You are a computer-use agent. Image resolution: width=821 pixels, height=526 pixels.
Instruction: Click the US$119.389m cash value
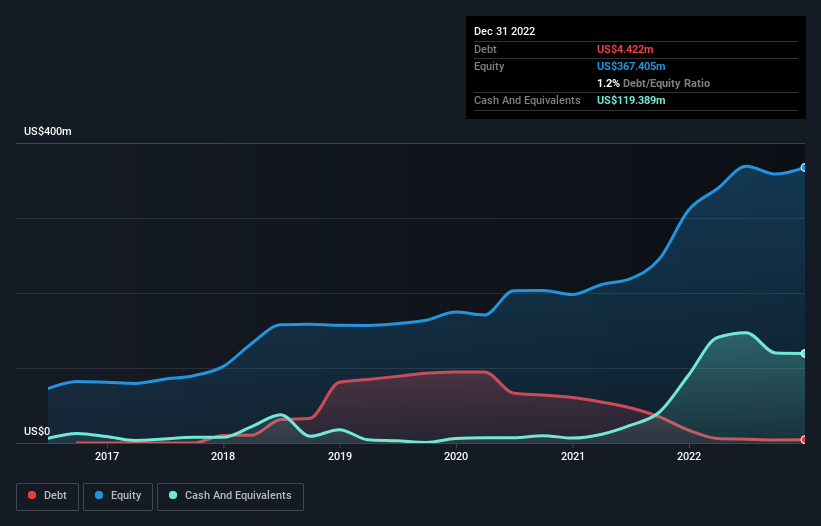[631, 100]
